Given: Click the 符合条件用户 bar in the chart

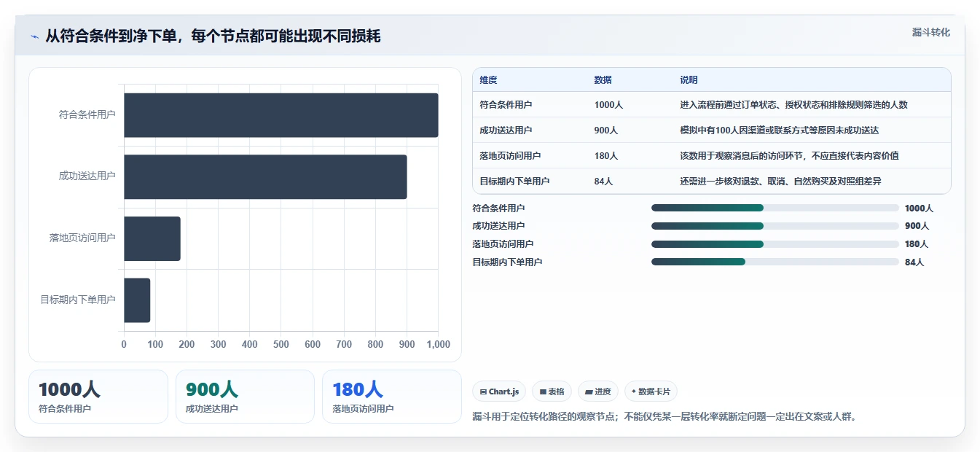Looking at the screenshot, I should point(281,115).
